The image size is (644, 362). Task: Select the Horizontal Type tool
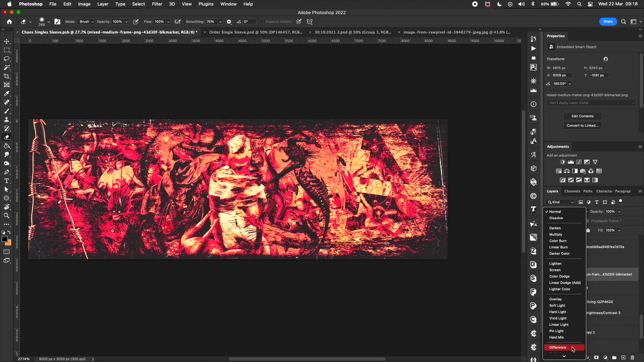[7, 181]
